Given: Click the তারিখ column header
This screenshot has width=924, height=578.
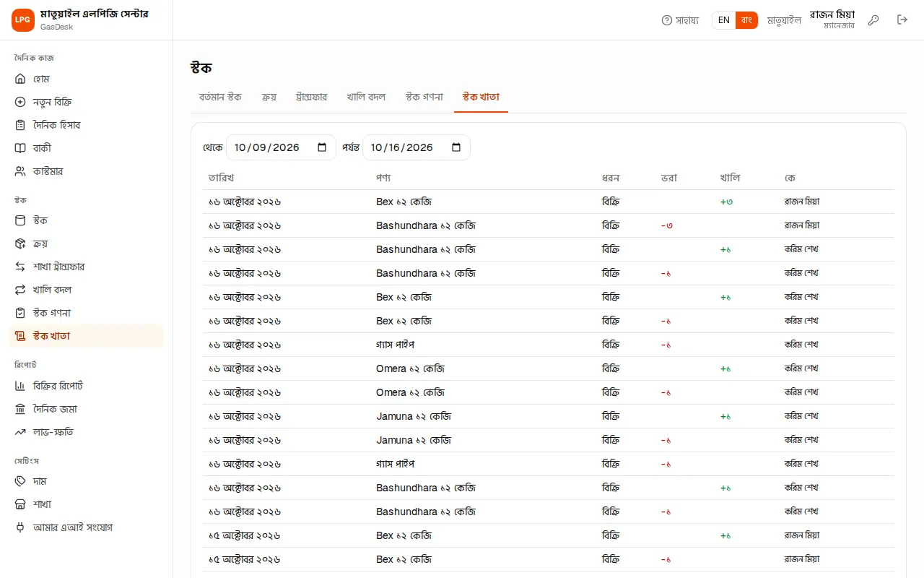Looking at the screenshot, I should pos(222,178).
